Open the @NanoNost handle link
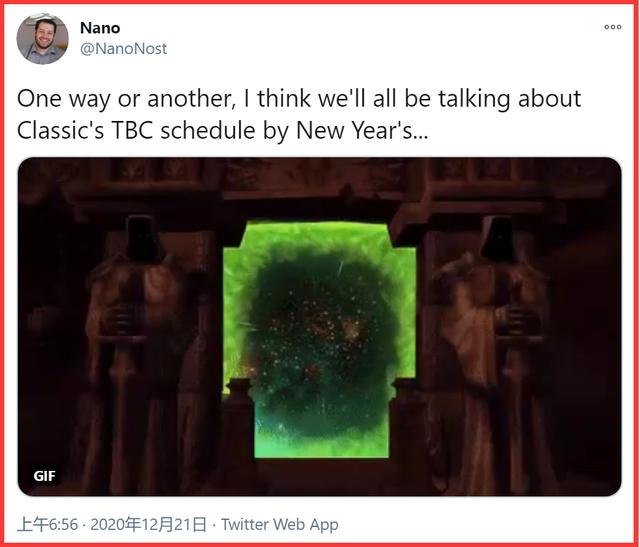 (x=123, y=49)
